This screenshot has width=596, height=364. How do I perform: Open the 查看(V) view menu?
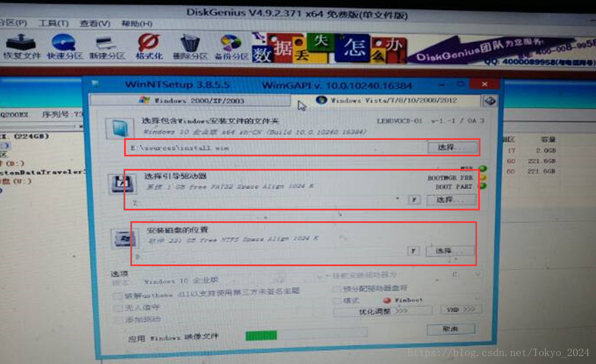click(94, 23)
